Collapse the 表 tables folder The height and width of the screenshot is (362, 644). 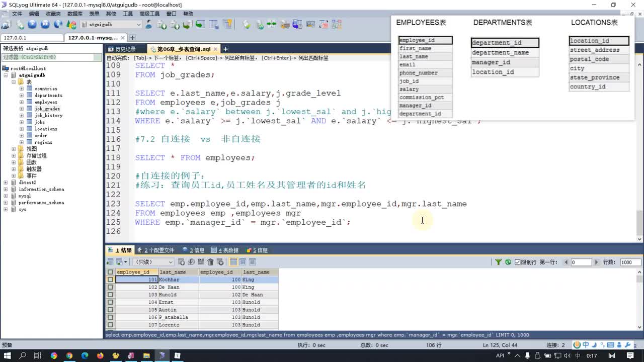(14, 82)
